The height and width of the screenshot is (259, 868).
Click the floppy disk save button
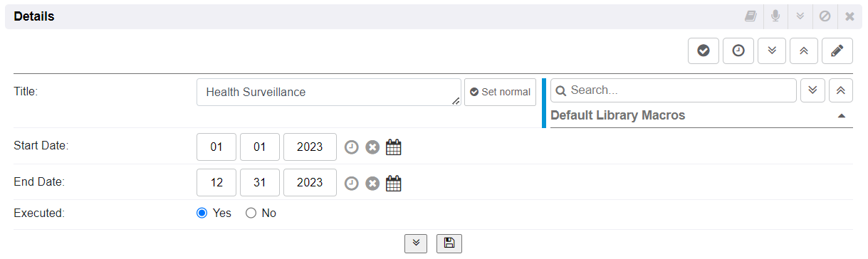tap(449, 243)
